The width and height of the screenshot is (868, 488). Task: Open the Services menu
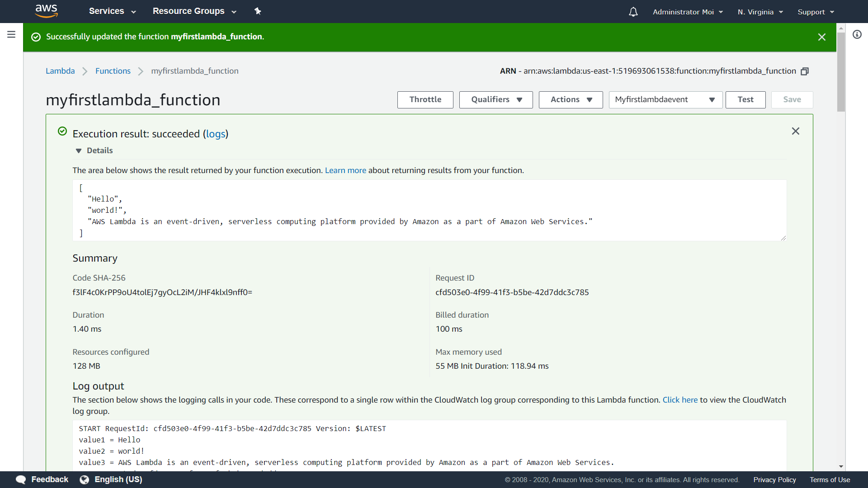coord(112,11)
